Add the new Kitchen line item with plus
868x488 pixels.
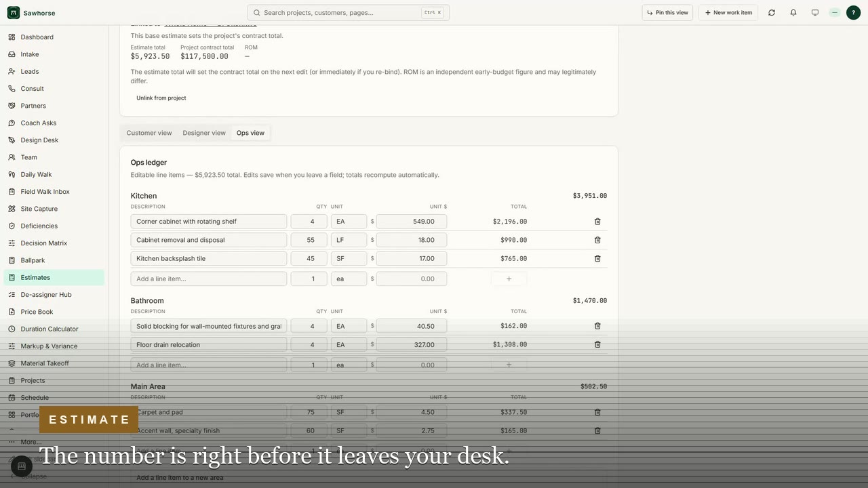tap(509, 279)
